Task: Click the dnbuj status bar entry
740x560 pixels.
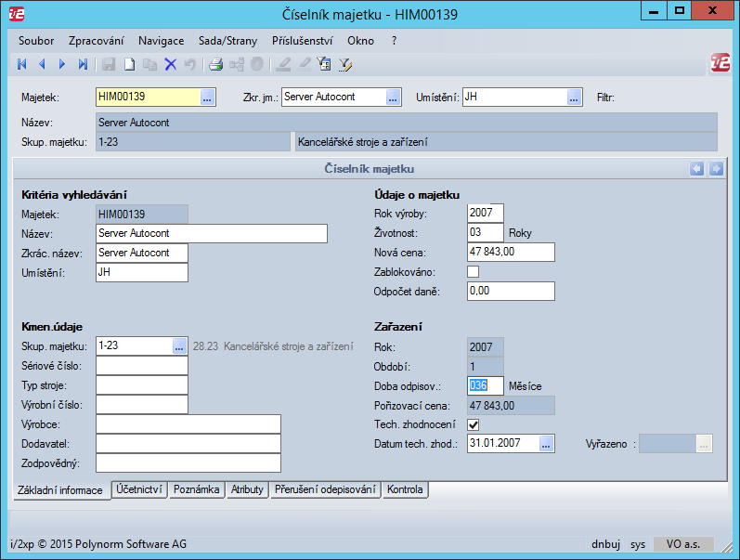Action: 605,544
